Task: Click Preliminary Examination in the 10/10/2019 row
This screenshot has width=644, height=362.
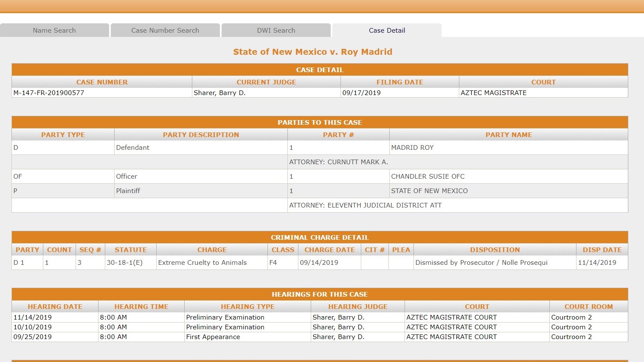Action: pos(225,327)
